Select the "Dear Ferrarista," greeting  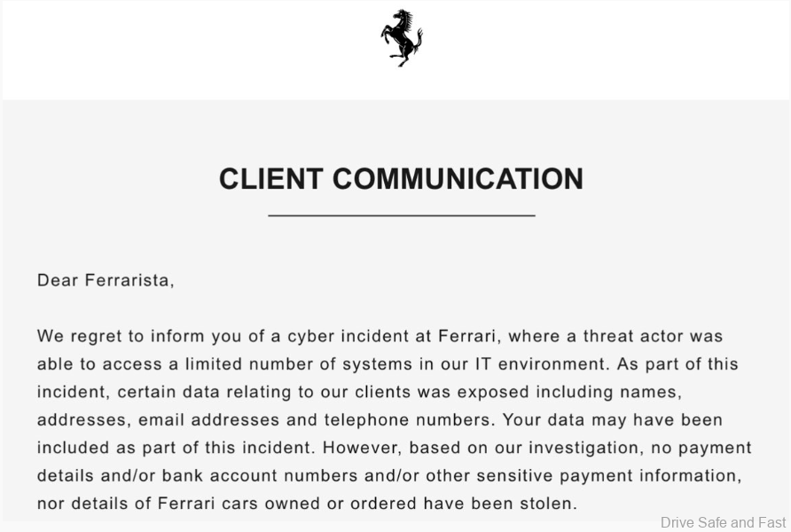(x=106, y=280)
